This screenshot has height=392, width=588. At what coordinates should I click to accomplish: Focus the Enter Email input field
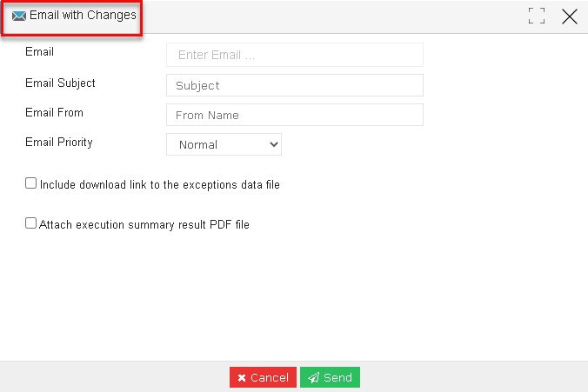[295, 55]
